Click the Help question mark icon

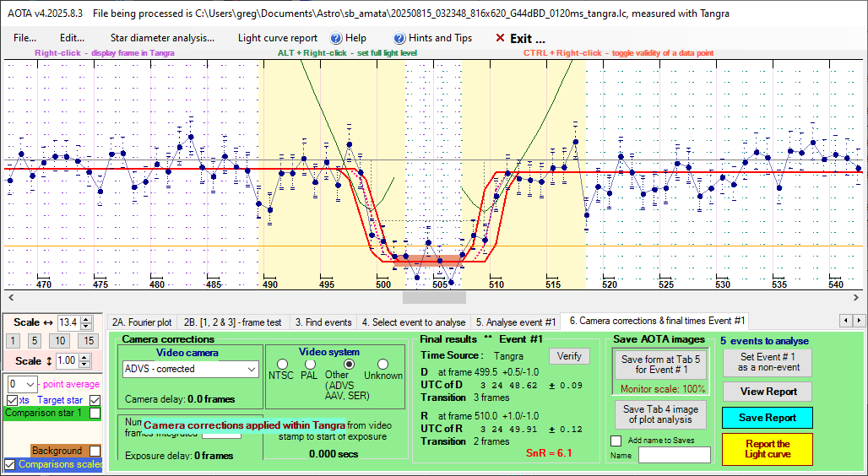click(x=335, y=38)
